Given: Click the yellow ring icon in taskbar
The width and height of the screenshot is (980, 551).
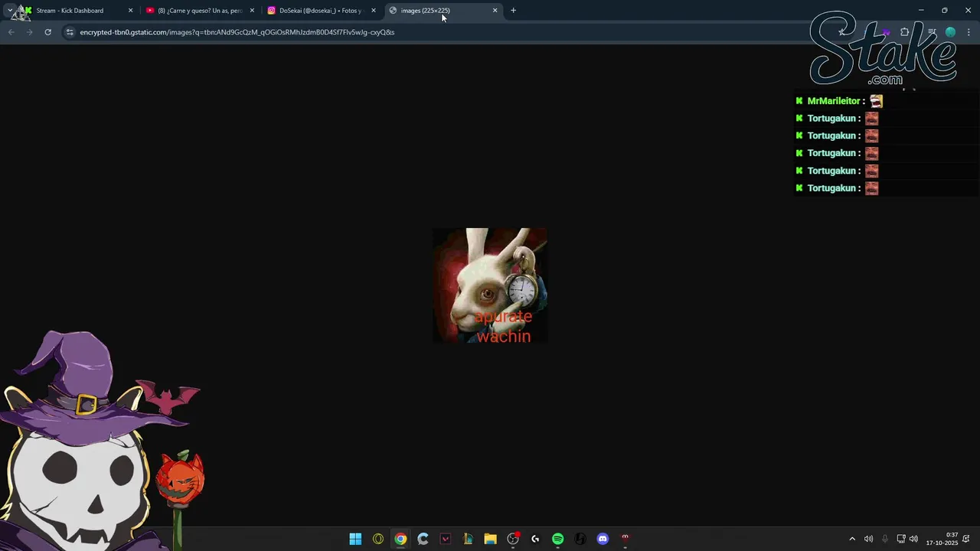Looking at the screenshot, I should (377, 539).
